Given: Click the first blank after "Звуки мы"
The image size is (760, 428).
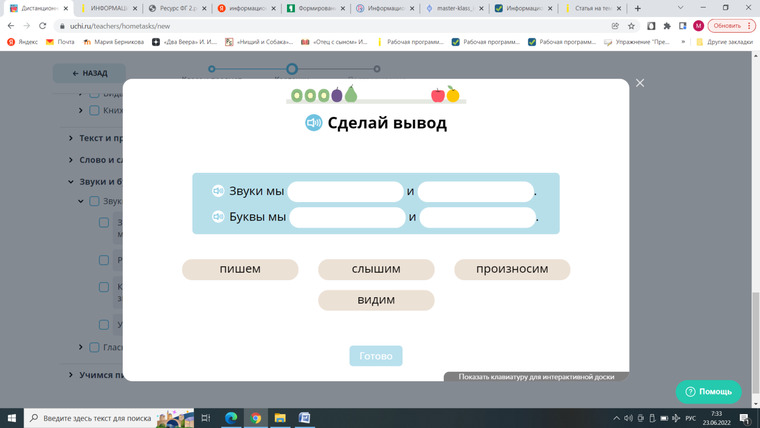Looking at the screenshot, I should 345,192.
